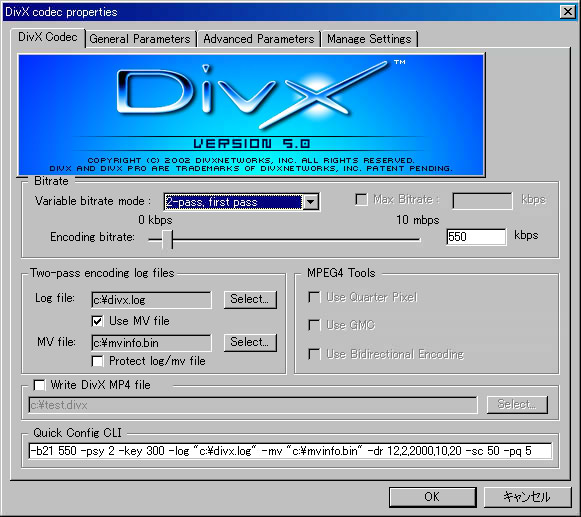
Task: Close the DivX codec properties dialog
Action: (567, 12)
